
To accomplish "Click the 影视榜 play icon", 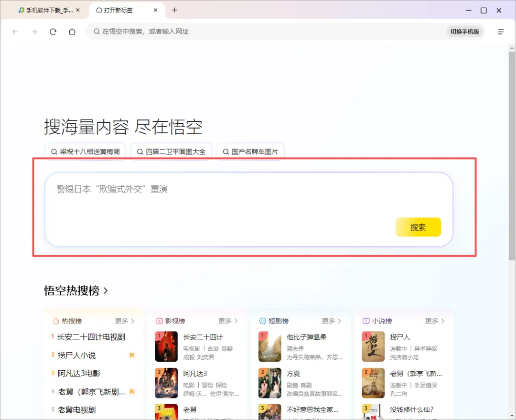I will 159,321.
